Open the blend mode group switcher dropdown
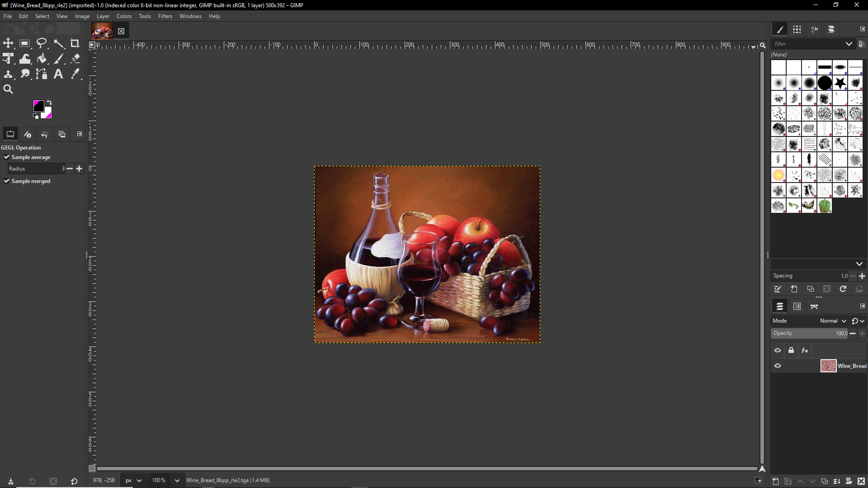The width and height of the screenshot is (868, 488). point(858,321)
